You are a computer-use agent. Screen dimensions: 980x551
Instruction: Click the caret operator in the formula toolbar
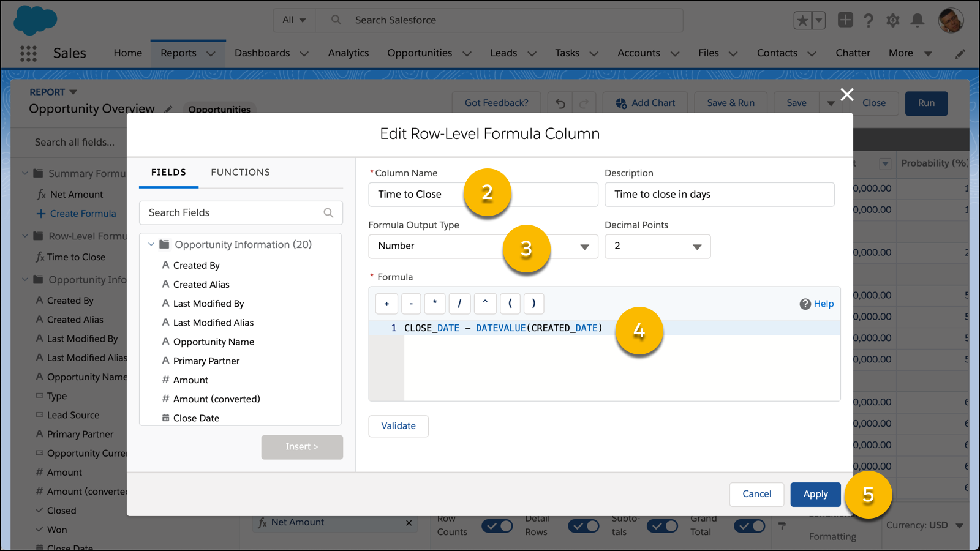tap(484, 304)
